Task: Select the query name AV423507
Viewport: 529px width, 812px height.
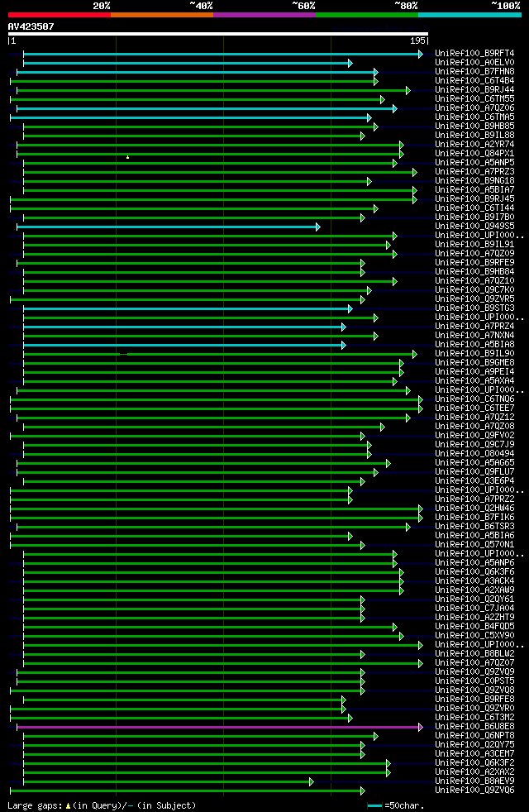Action: click(31, 26)
